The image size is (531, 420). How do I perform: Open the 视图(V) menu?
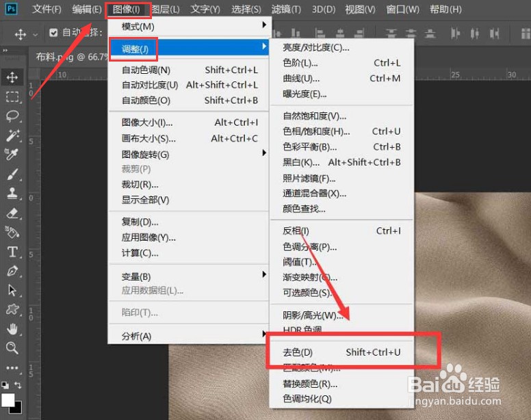(x=360, y=10)
